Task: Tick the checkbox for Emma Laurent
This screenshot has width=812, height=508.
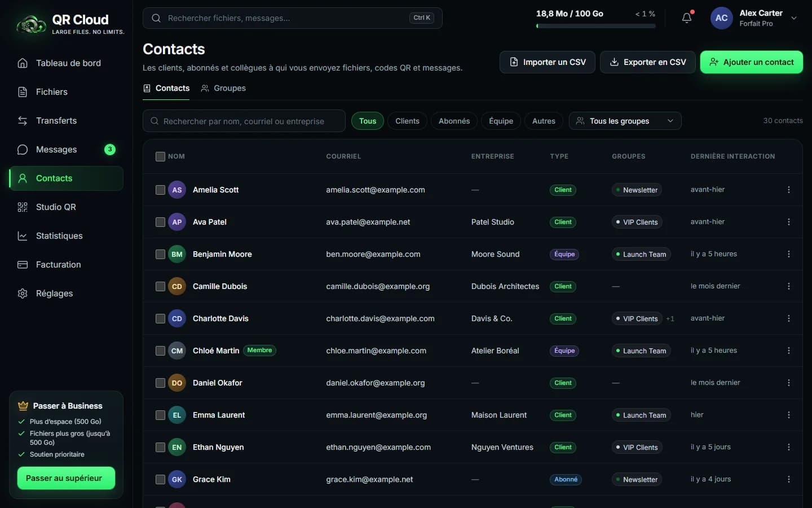Action: pos(160,415)
